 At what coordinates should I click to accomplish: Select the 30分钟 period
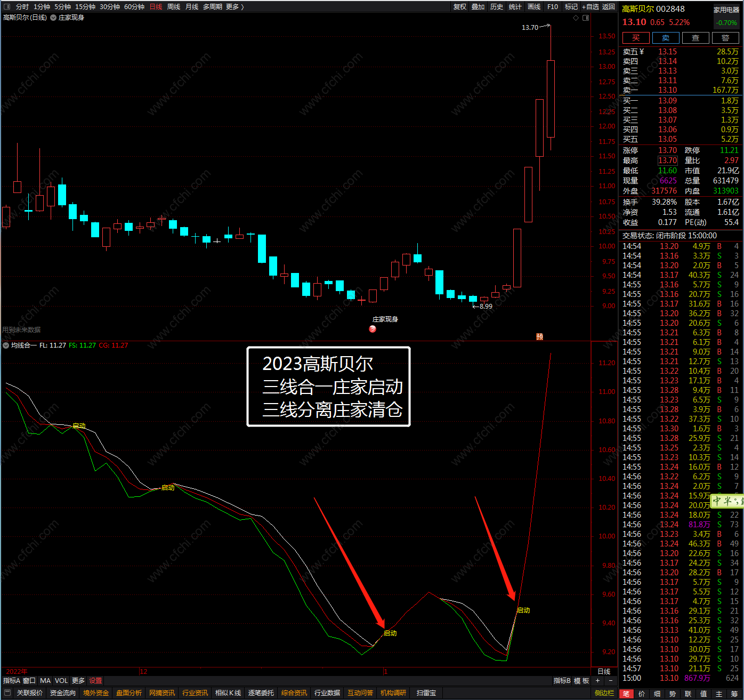110,7
